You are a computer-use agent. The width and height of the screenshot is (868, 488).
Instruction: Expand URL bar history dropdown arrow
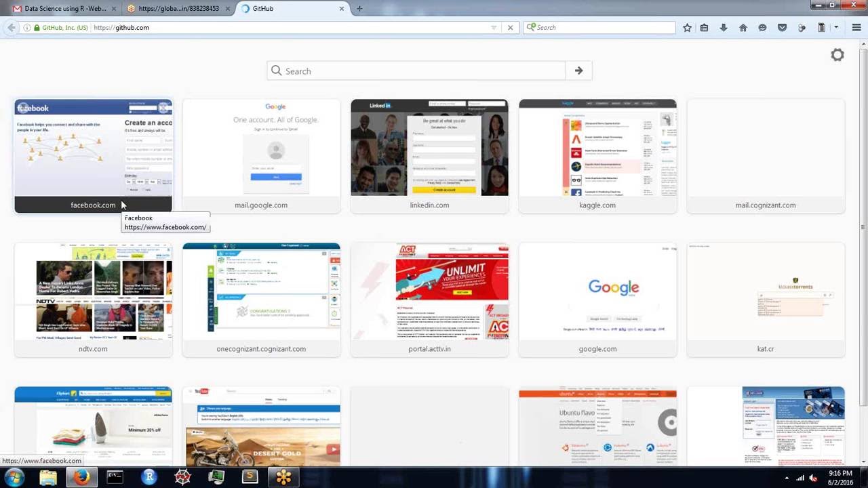pyautogui.click(x=494, y=28)
